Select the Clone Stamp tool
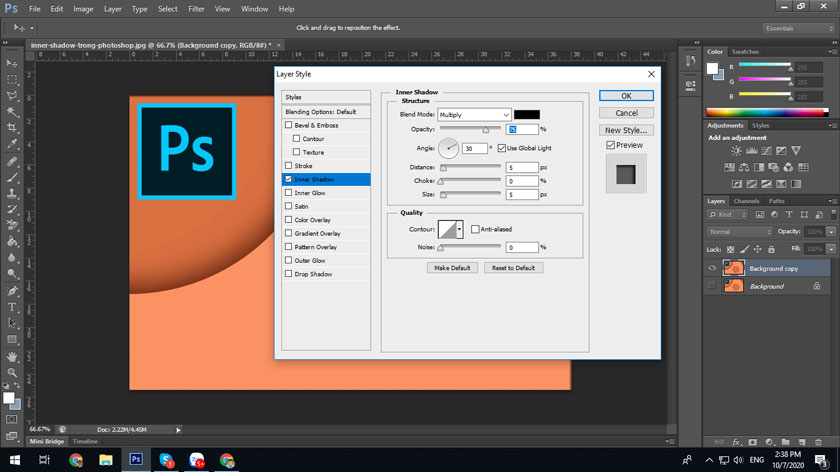The width and height of the screenshot is (840, 472). [x=12, y=193]
